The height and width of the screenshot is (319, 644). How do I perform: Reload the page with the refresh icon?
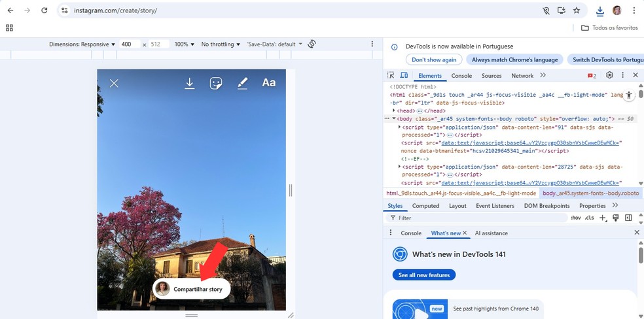(x=45, y=10)
